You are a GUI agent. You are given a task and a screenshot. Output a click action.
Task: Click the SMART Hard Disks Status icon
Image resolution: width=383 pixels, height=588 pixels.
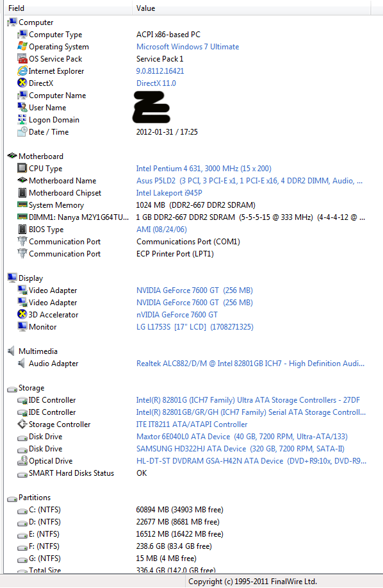(22, 474)
